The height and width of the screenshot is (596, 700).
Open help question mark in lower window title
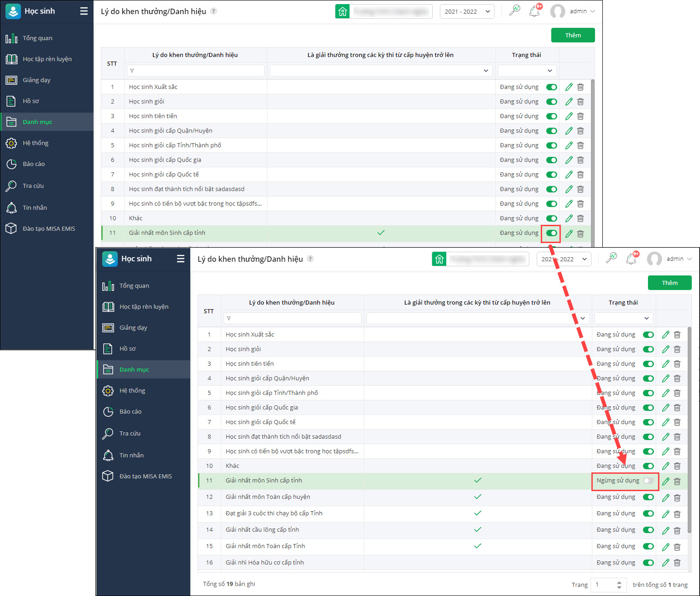coord(310,259)
